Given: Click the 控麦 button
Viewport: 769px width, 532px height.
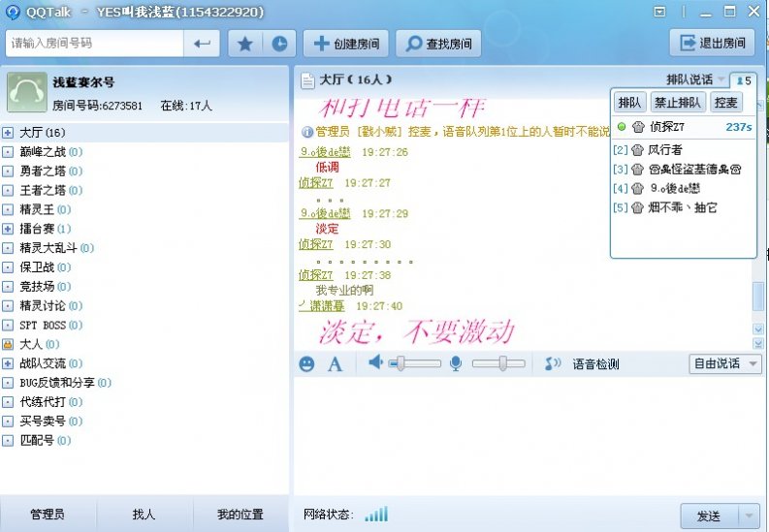Looking at the screenshot, I should [x=726, y=103].
